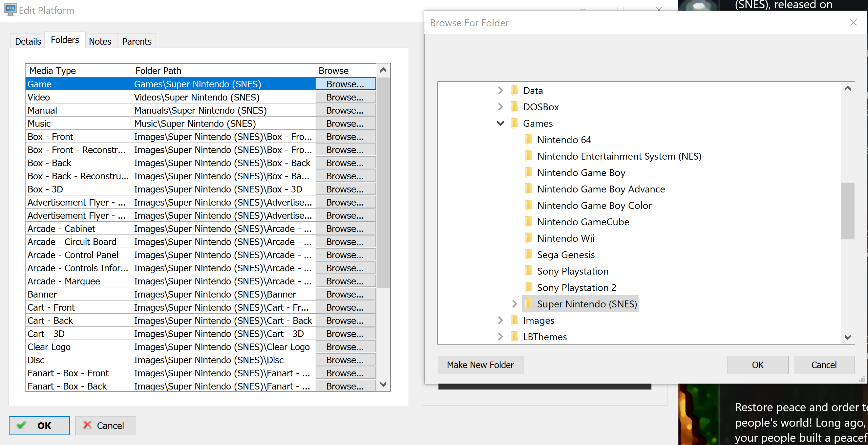Image resolution: width=868 pixels, height=445 pixels.
Task: Click the LBThemes folder icon
Action: pyautogui.click(x=515, y=337)
